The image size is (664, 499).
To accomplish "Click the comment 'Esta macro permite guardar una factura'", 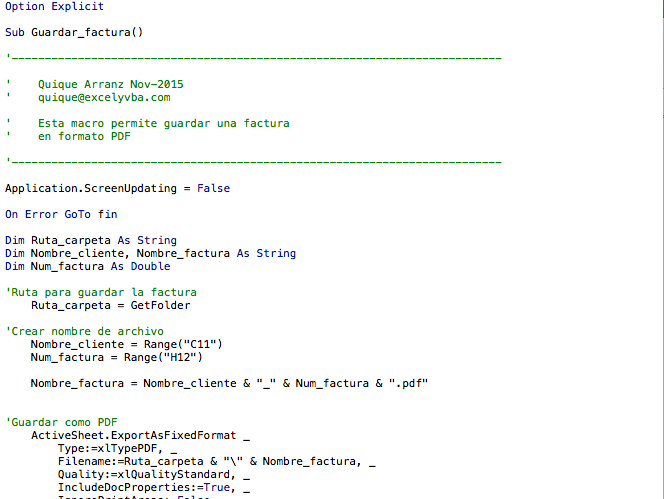I will click(x=164, y=123).
